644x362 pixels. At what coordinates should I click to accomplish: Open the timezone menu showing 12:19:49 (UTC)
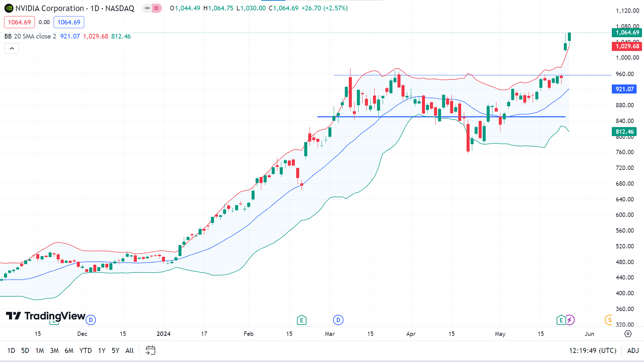pyautogui.click(x=593, y=350)
